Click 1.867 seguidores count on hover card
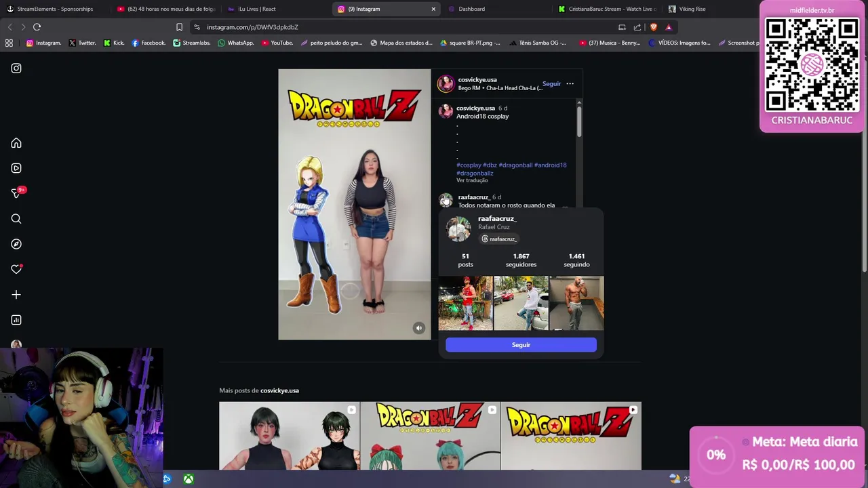Screen dimensions: 868x488 521,260
